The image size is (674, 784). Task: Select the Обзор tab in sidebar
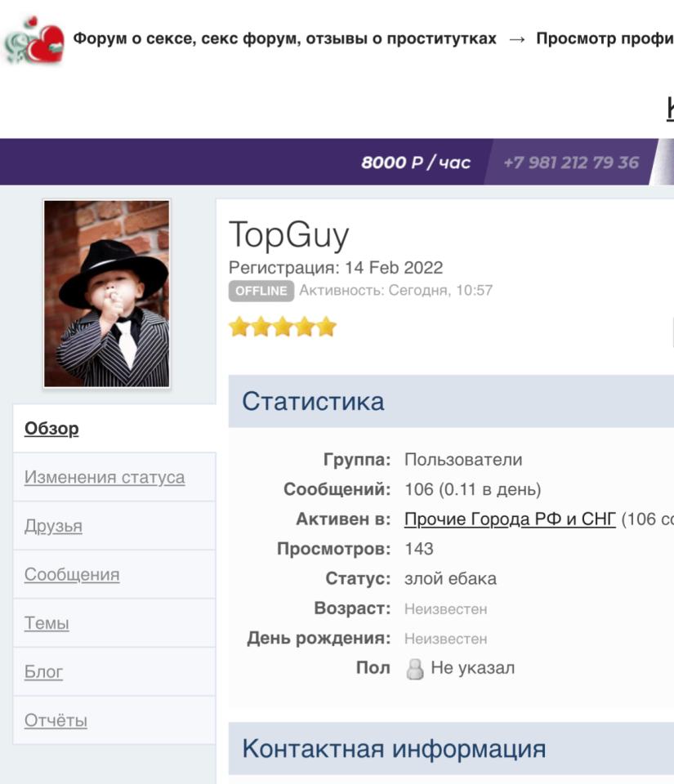tap(51, 429)
